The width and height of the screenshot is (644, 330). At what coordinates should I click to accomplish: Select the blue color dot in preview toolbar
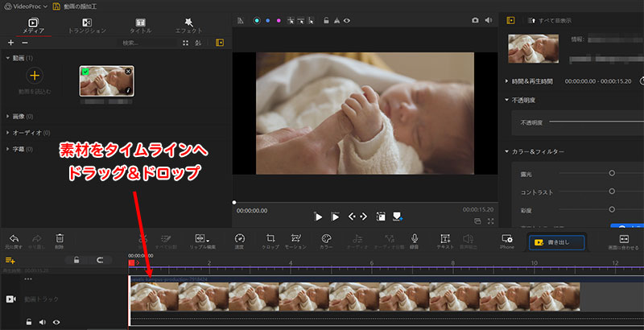pos(268,20)
